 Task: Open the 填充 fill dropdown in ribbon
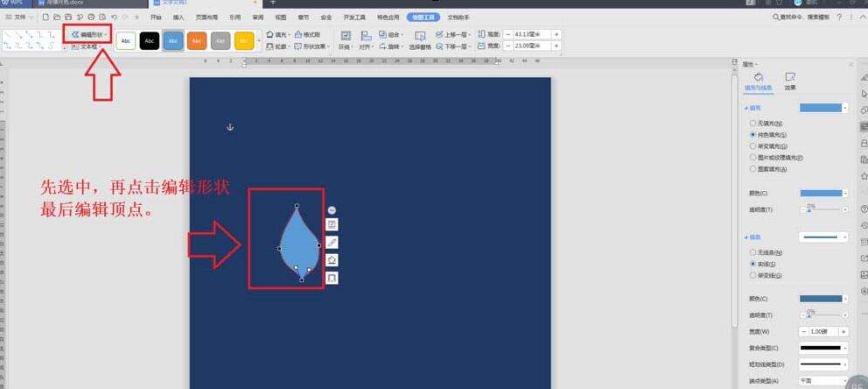point(278,34)
